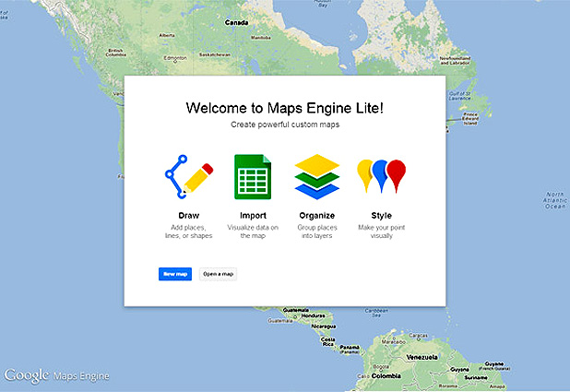Viewport: 570px width, 392px height.
Task: Click the Suriname label on map
Action: (x=476, y=377)
